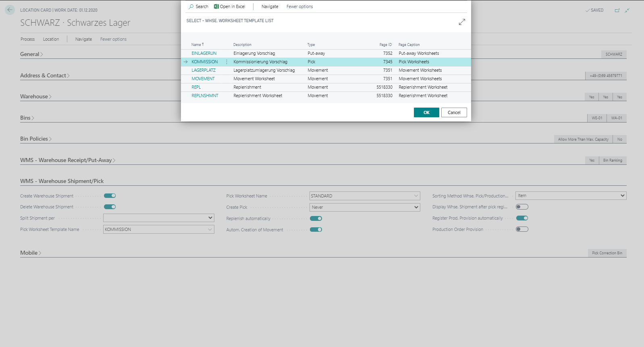644x347 pixels.
Task: Toggle Delete Warehouse Shipment switch
Action: [110, 207]
